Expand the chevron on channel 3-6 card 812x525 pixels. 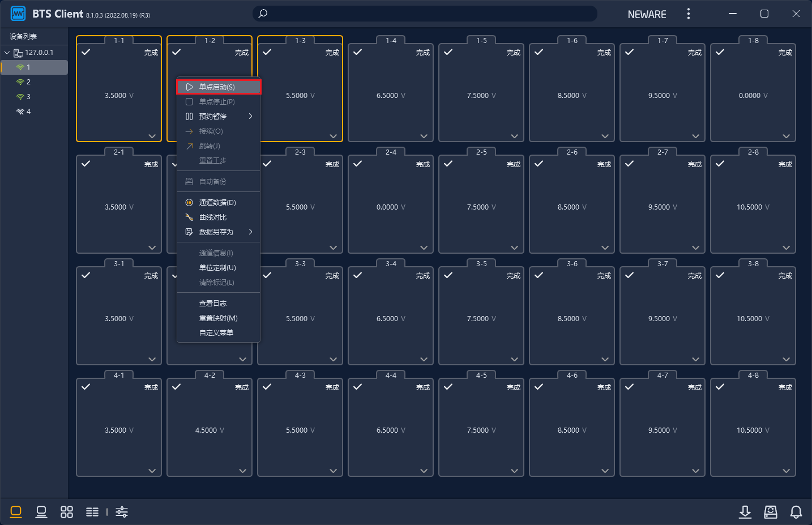(605, 359)
